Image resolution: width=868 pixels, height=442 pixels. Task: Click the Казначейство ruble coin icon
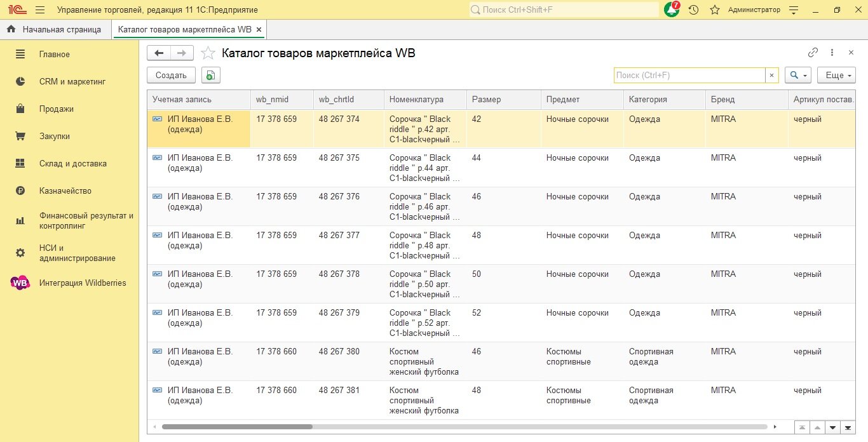click(20, 191)
